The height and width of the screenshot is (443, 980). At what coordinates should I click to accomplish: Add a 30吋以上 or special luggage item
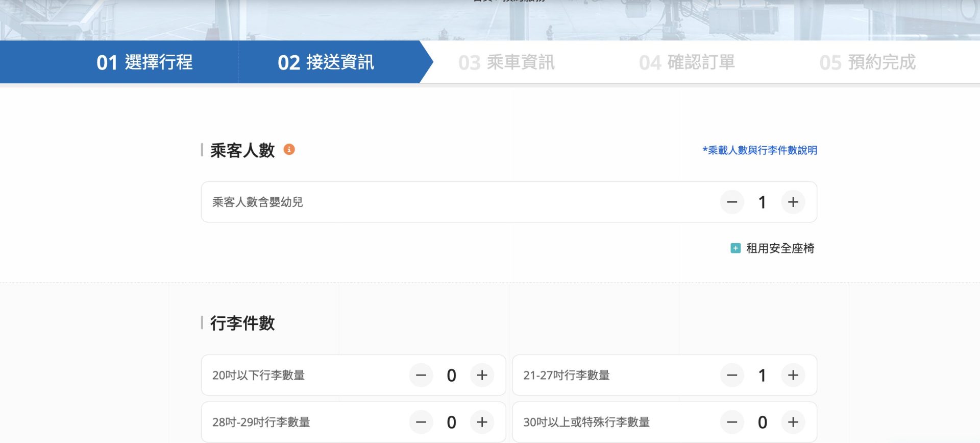coord(793,422)
